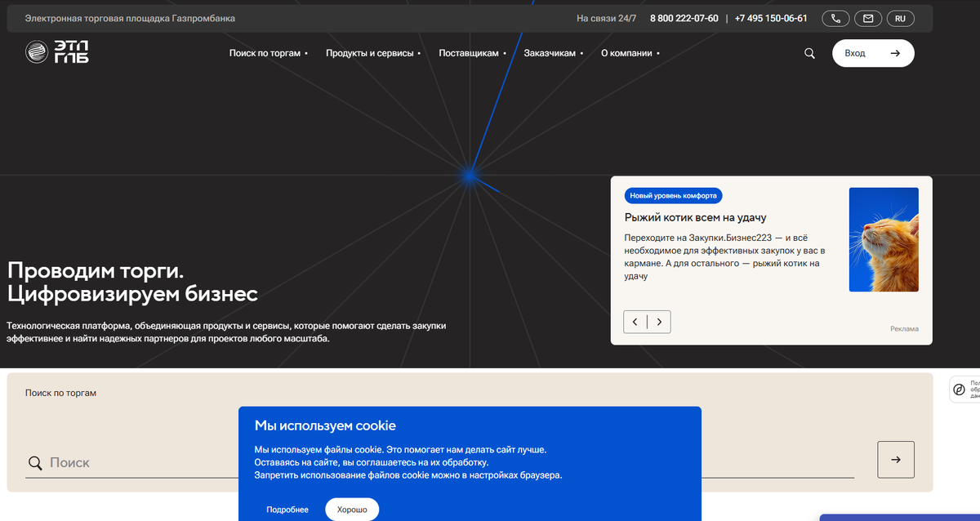Screen dimensions: 980x521
Task: Call the +7 495 150-06-61 number
Action: point(771,18)
